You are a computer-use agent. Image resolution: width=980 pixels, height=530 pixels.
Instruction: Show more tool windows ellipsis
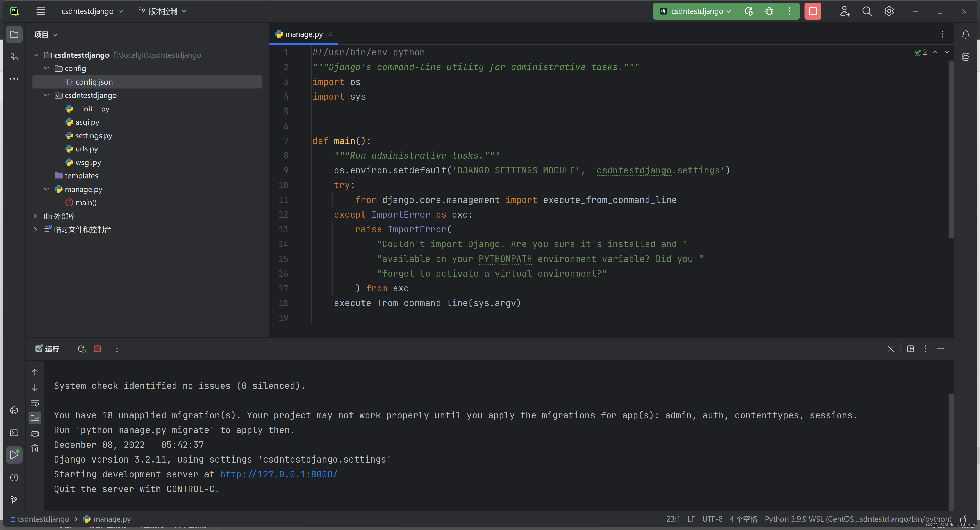(14, 79)
